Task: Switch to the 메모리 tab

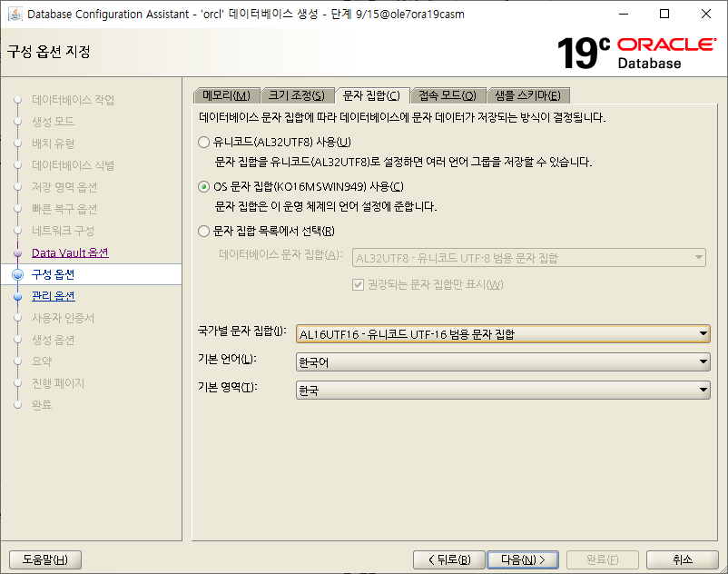Action: (x=227, y=95)
